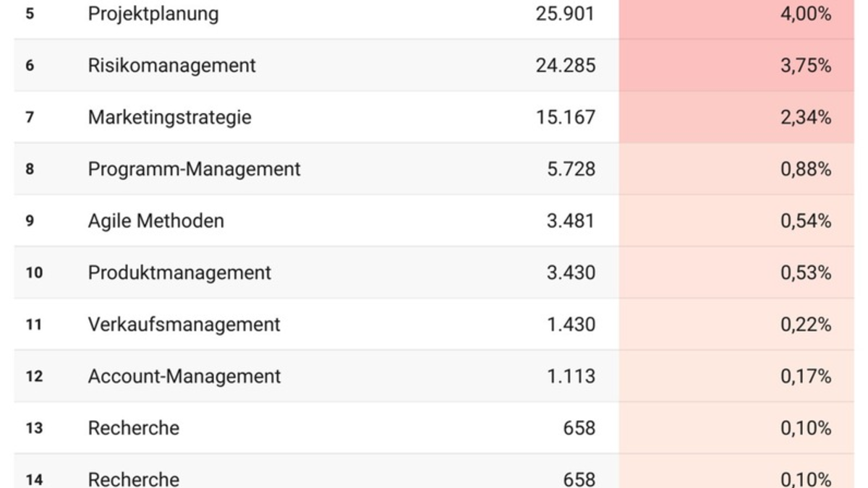Select the Risikomanagement skill name
This screenshot has height=488, width=868.
click(x=171, y=65)
